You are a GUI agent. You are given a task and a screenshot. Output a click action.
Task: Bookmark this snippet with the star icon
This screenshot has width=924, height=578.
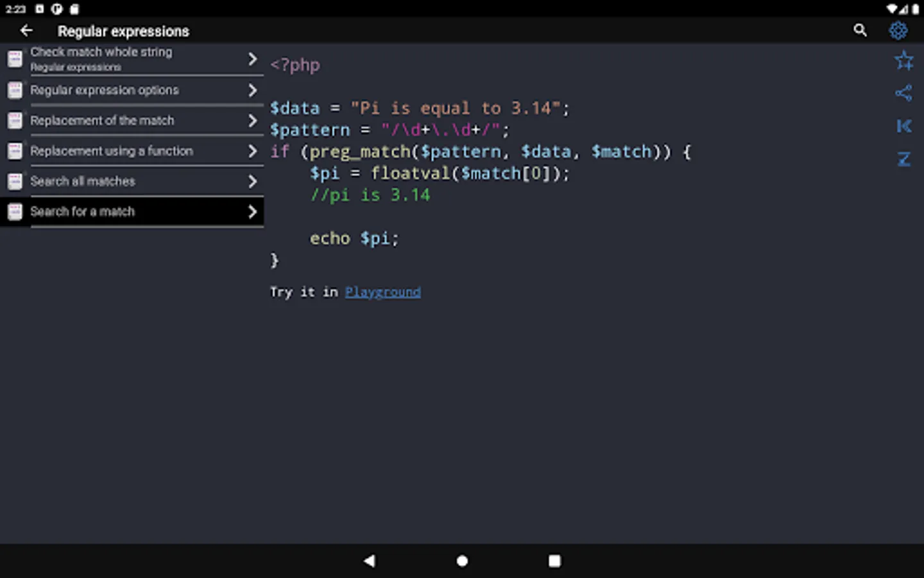coord(904,60)
